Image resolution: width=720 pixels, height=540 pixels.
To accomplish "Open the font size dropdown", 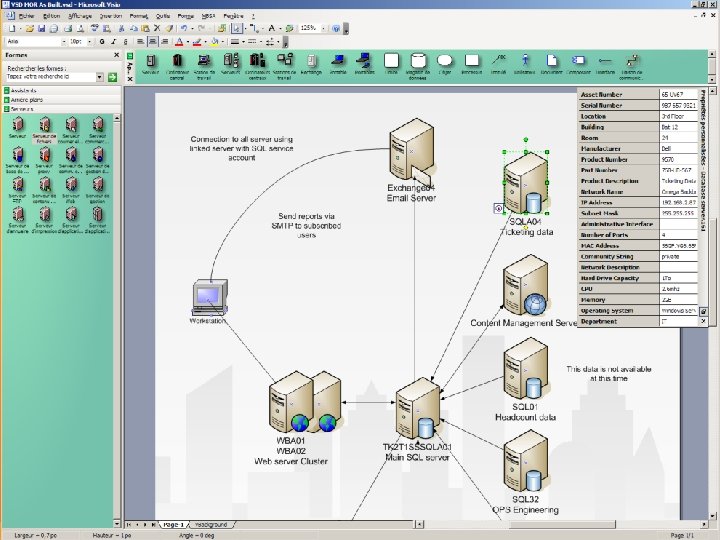I will click(89, 42).
